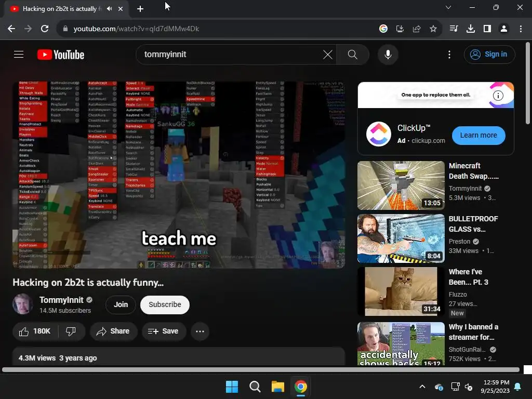Viewport: 532px width, 399px height.
Task: Open the OneDrive cloud tray icon
Action: pos(438,387)
